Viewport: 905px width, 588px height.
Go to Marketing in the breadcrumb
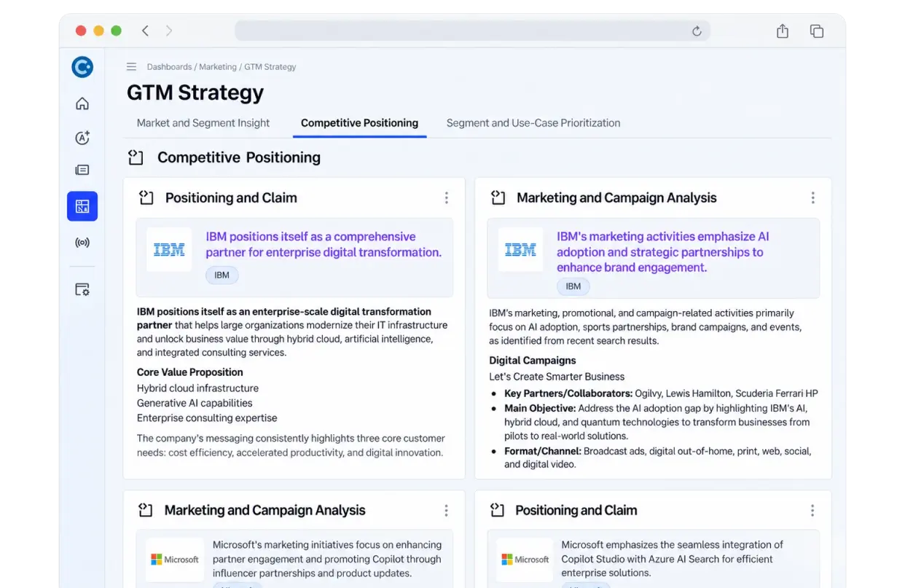click(x=218, y=67)
